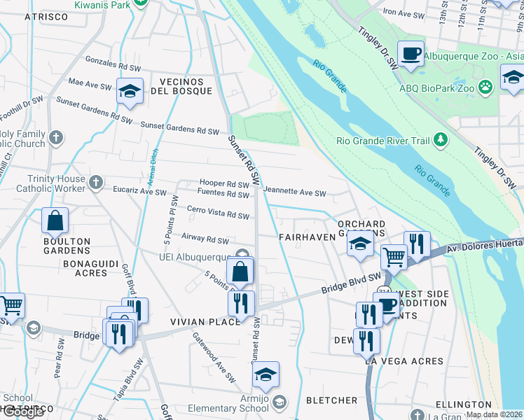The image size is (524, 420).
Task: Select the restaurant marker near Av. Dolores Huerta
Action: tap(417, 245)
